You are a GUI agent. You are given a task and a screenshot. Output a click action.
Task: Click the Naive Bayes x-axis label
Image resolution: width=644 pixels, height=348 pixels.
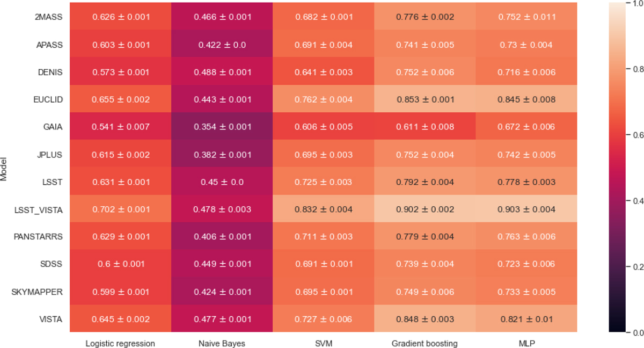(223, 343)
